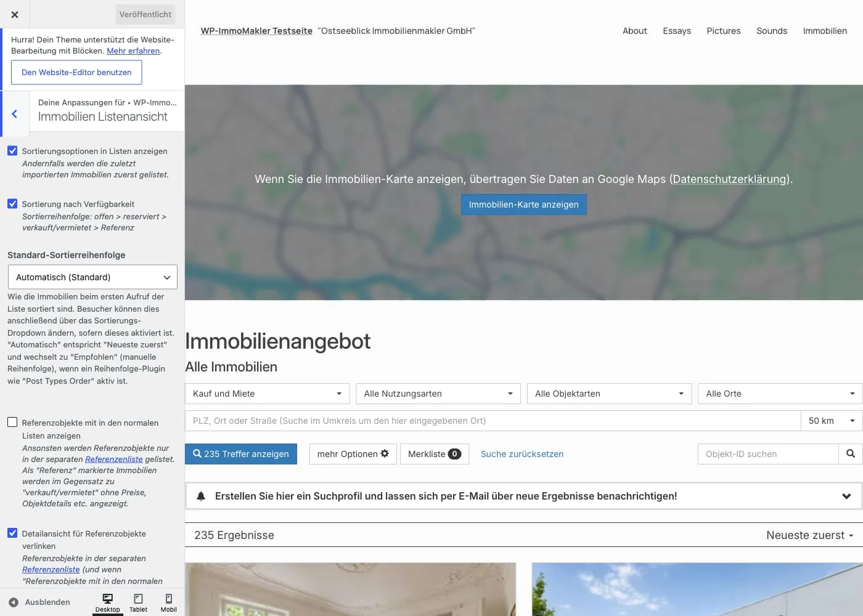Click the magnifier icon beside Objekt-ID search
This screenshot has height=616, width=863.
tap(851, 454)
